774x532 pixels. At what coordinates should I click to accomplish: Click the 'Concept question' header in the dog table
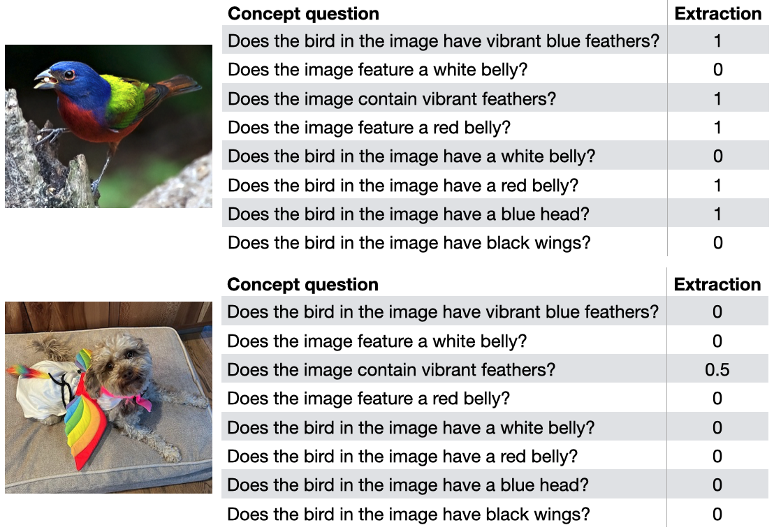[x=302, y=284]
